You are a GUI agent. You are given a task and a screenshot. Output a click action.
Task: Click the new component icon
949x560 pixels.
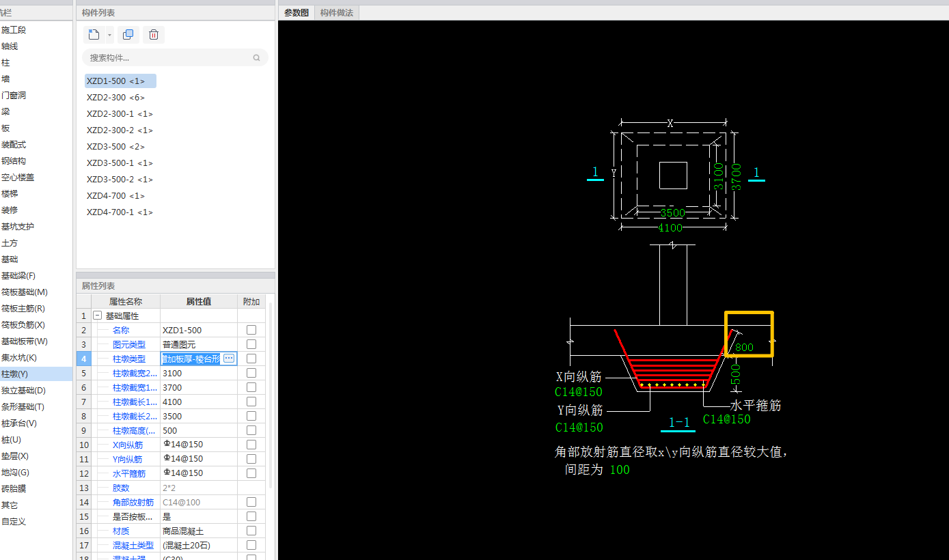tap(94, 35)
